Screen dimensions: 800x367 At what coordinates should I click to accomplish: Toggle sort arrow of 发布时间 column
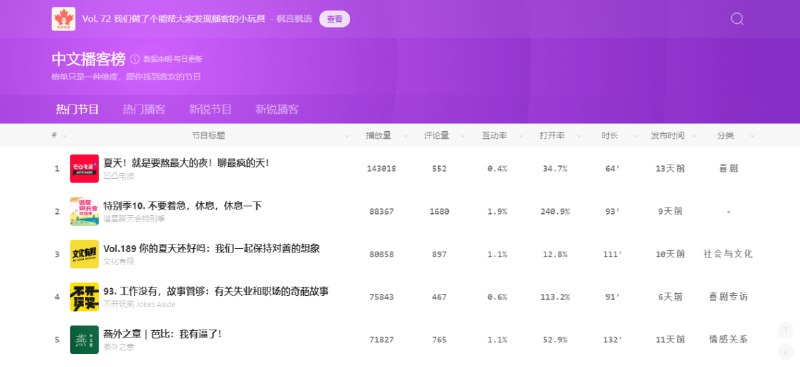point(694,136)
